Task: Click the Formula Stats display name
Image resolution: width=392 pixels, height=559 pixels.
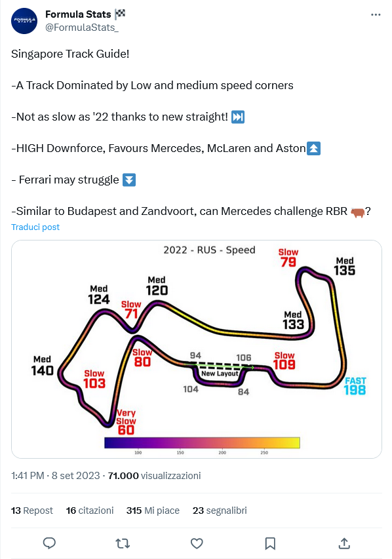Action: click(78, 14)
